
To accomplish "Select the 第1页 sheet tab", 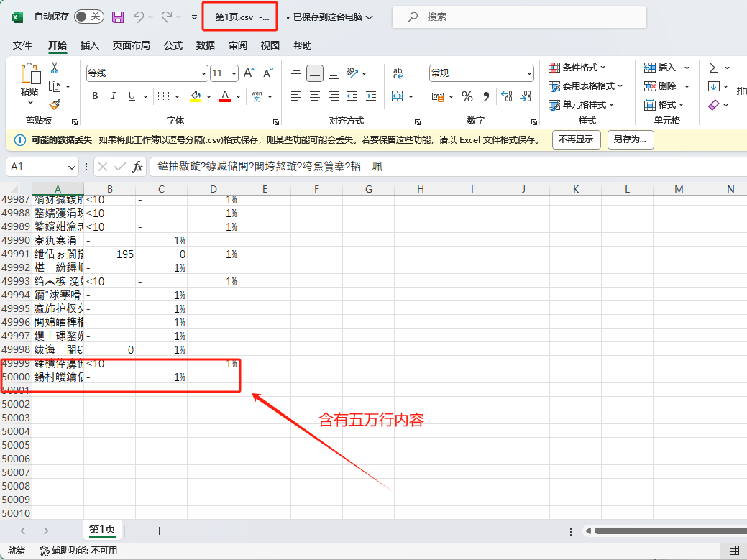I will pyautogui.click(x=102, y=530).
